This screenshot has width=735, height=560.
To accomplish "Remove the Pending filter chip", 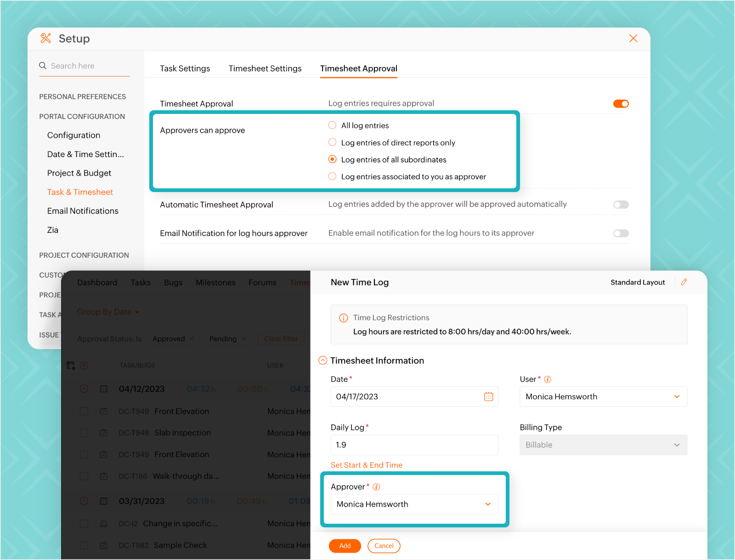I will coord(243,339).
